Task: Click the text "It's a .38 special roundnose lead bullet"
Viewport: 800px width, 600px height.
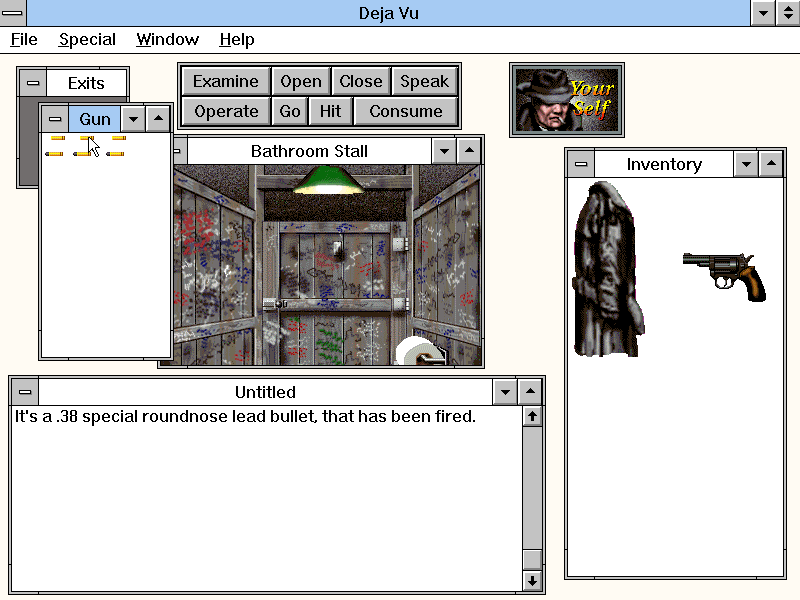Action: (x=165, y=416)
